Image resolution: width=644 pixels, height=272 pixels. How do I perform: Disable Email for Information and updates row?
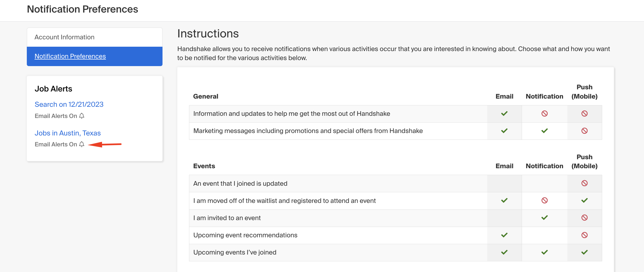point(504,114)
